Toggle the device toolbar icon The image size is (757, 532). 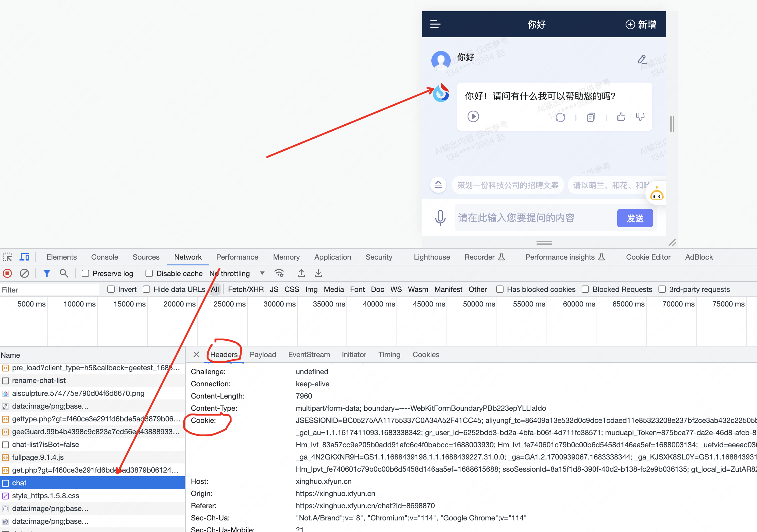point(25,257)
